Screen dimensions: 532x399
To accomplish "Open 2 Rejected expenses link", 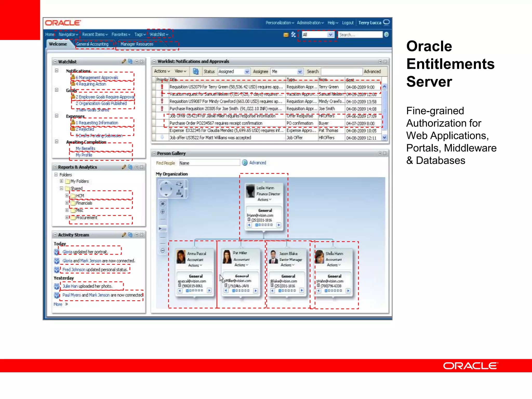I will [x=85, y=129].
